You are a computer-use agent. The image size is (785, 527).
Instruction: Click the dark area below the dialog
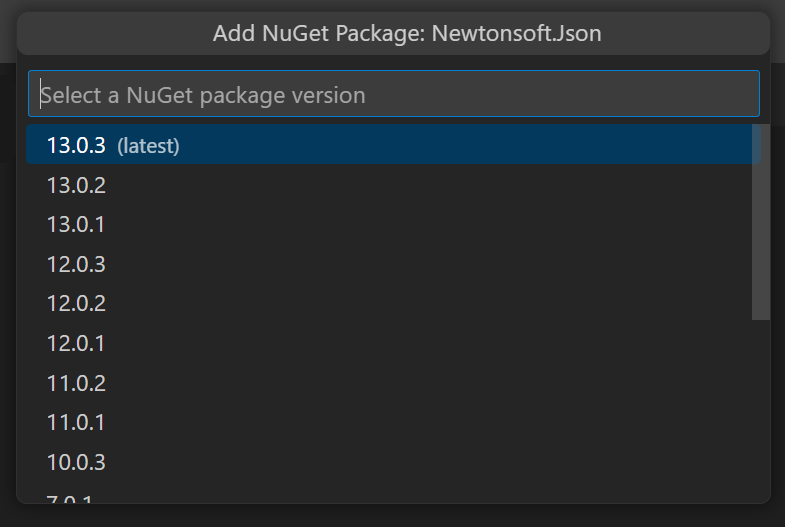tap(393, 516)
